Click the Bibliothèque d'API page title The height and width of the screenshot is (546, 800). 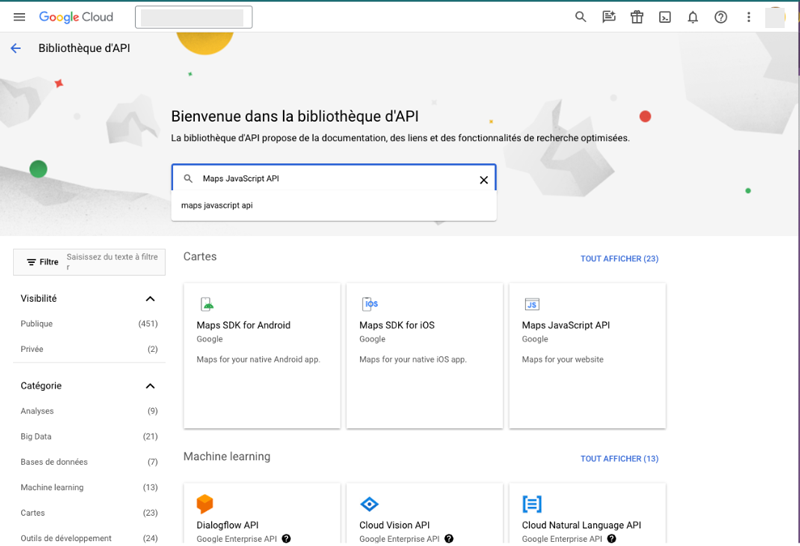tap(84, 48)
